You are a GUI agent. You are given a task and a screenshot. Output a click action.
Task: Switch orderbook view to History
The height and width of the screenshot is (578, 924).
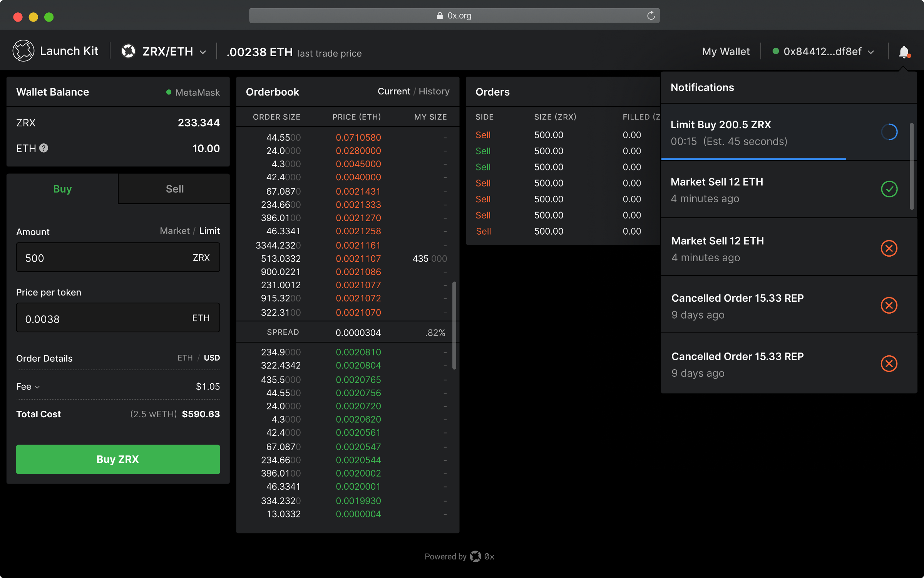[434, 91]
